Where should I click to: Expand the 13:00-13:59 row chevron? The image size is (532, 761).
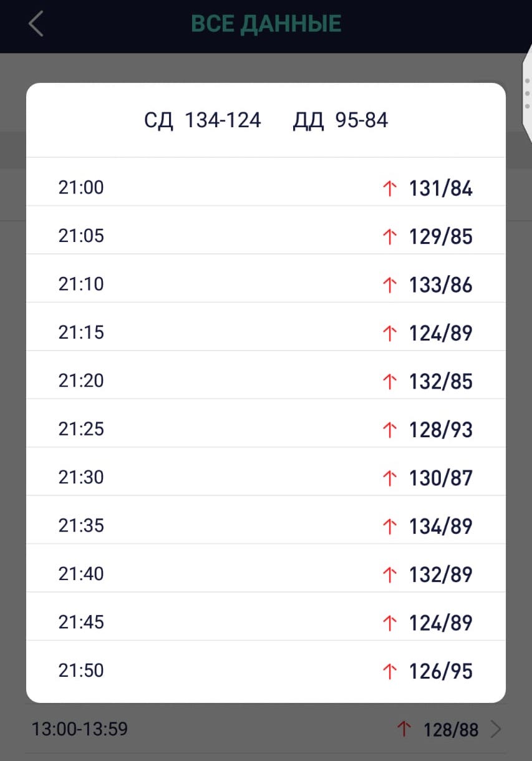pyautogui.click(x=496, y=729)
